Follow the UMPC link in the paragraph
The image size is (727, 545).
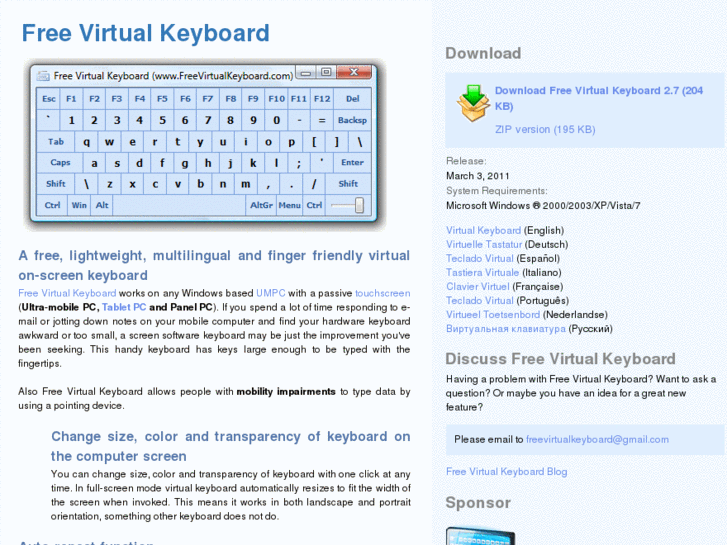[271, 293]
